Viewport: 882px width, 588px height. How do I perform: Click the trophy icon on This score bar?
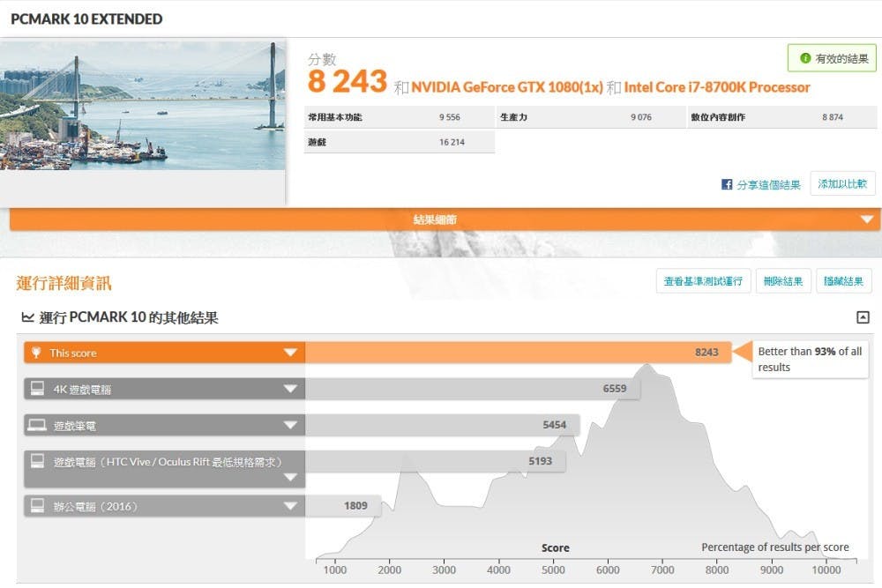[36, 353]
